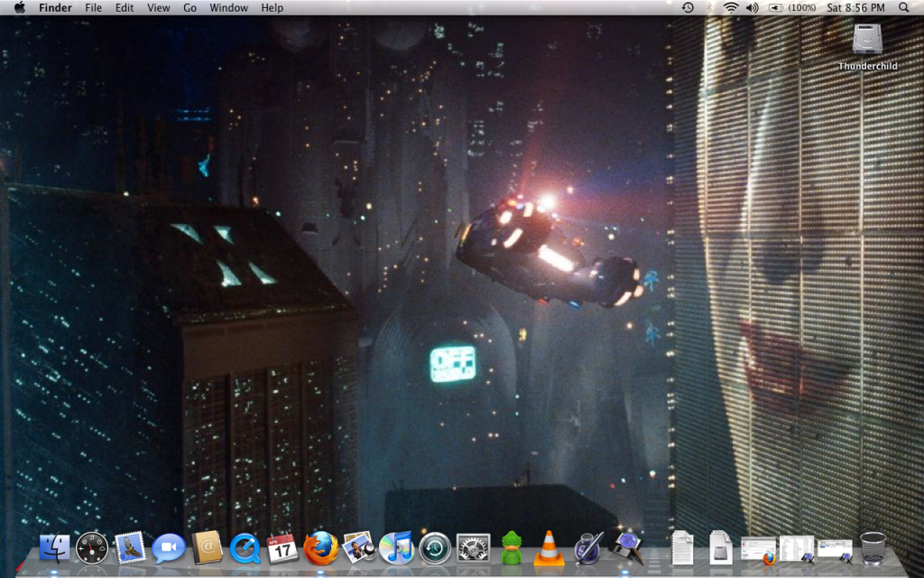This screenshot has width=924, height=578.
Task: Open the Finder application menu
Action: pos(55,7)
